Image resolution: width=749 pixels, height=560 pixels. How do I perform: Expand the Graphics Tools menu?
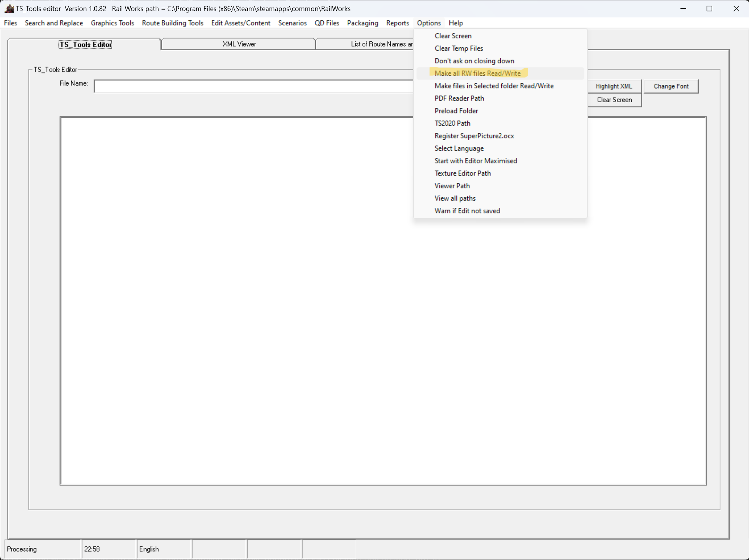pos(112,23)
